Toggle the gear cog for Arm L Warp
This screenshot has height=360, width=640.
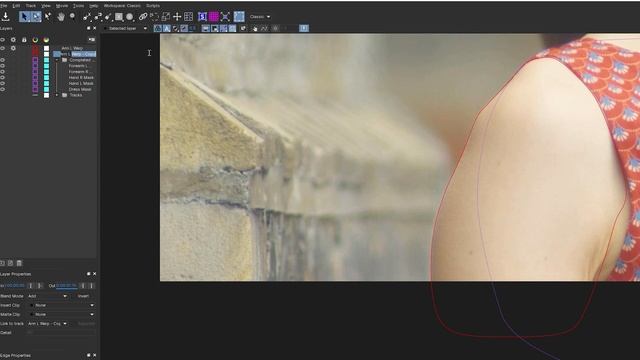[x=13, y=48]
